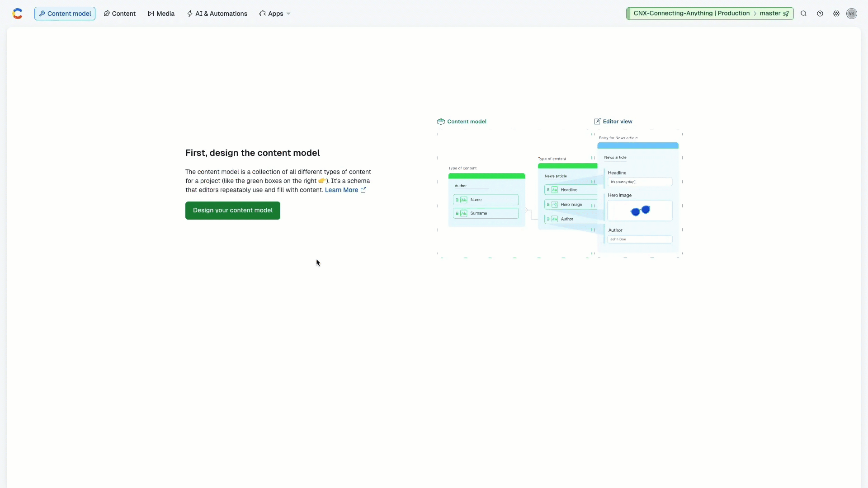
Task: Follow the Learn More link
Action: coord(341,190)
